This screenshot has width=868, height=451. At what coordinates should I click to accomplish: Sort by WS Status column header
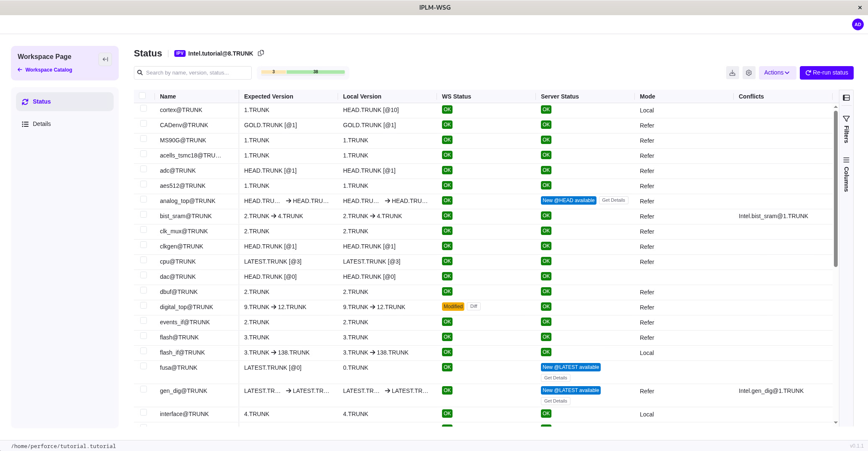click(456, 96)
